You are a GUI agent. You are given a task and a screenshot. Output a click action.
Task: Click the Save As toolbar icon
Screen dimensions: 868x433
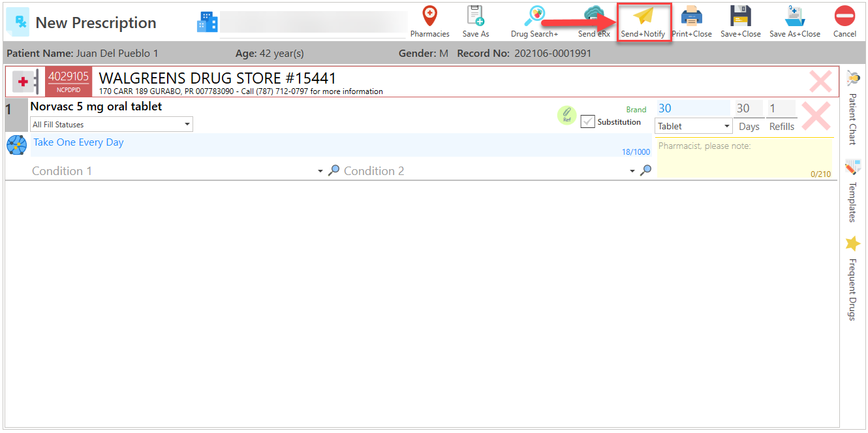(x=475, y=15)
